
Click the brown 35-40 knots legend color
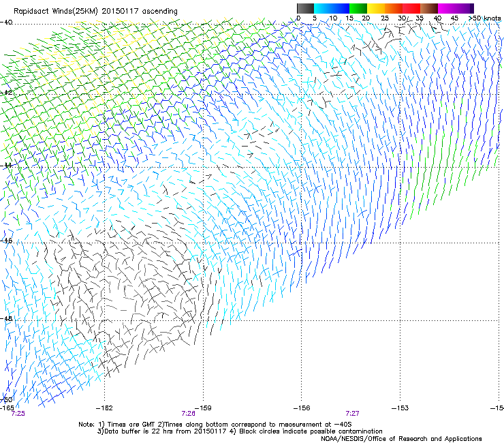pos(429,8)
